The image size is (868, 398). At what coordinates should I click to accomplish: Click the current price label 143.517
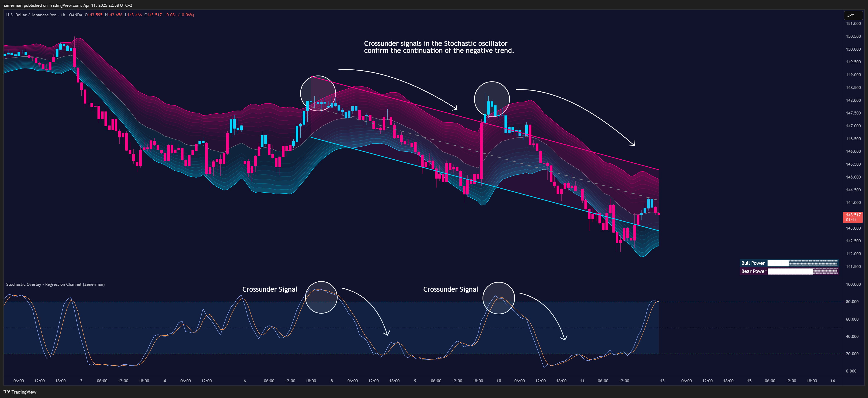[x=853, y=217]
